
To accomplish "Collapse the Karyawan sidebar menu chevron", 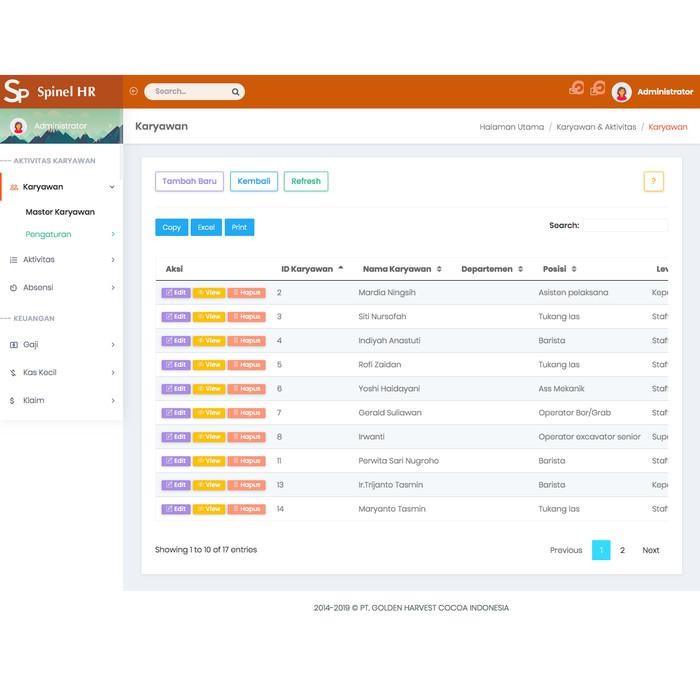I will 112,187.
